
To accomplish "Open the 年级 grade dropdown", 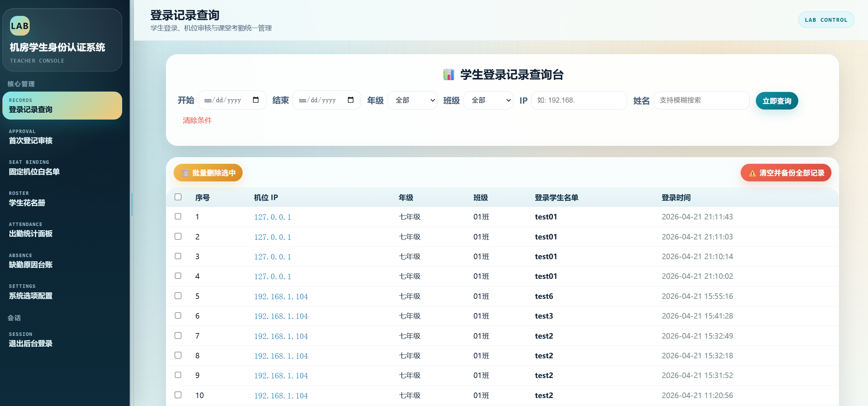I will pyautogui.click(x=412, y=100).
